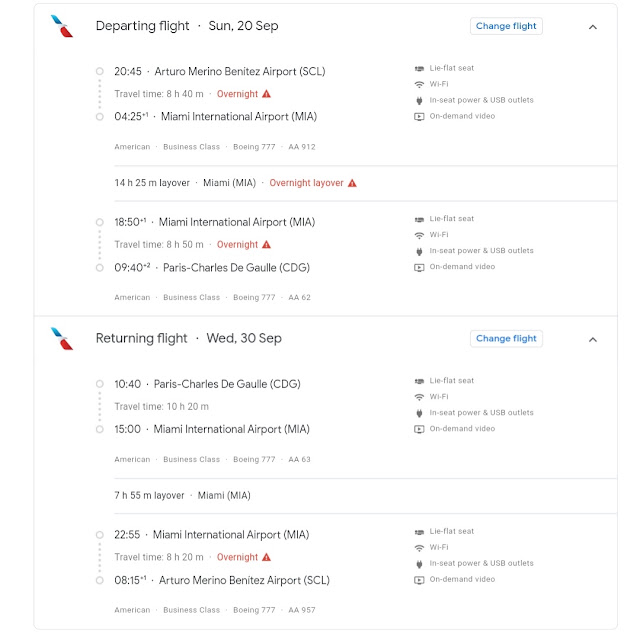
Task: Click Overnight layover warning icon in Miami
Action: click(352, 183)
